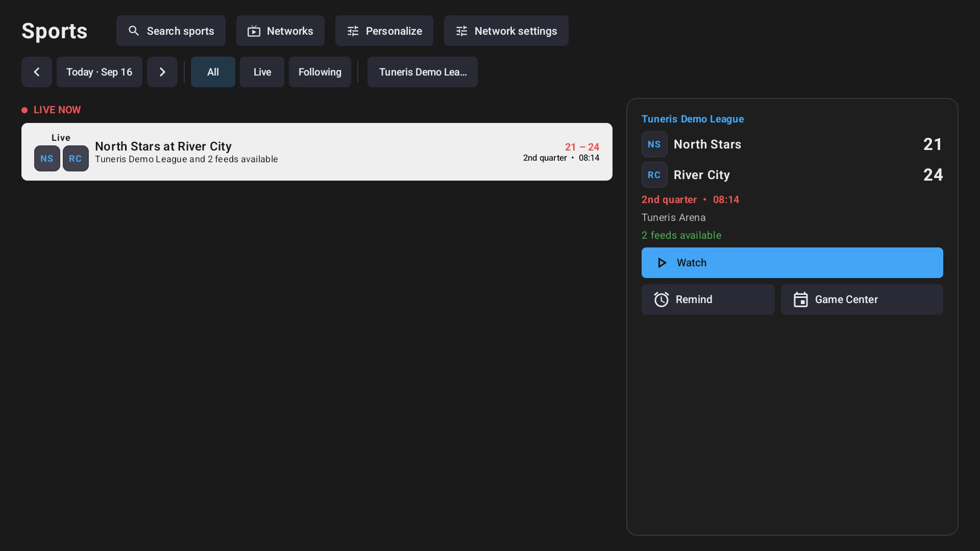Image resolution: width=980 pixels, height=551 pixels.
Task: Click the Tuneris Demo League heading in details
Action: (693, 119)
